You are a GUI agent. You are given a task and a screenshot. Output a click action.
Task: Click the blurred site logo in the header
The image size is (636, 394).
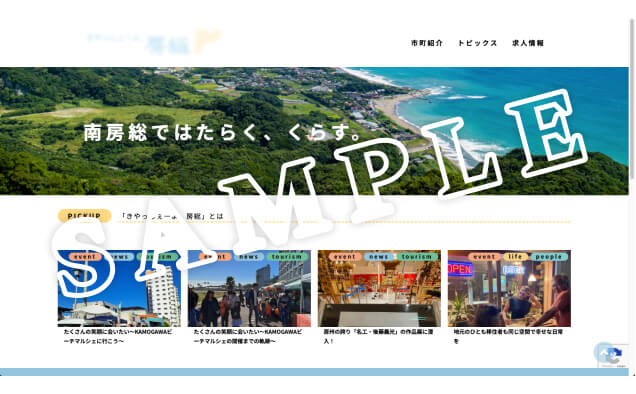[x=154, y=42]
